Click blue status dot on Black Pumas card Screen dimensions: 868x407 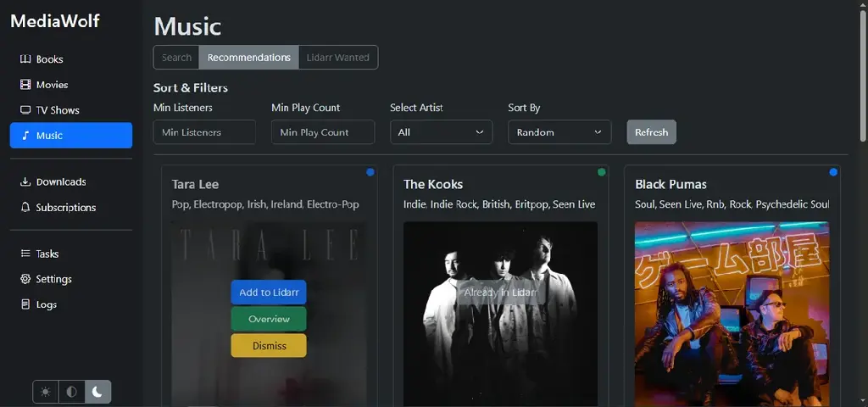click(x=833, y=172)
